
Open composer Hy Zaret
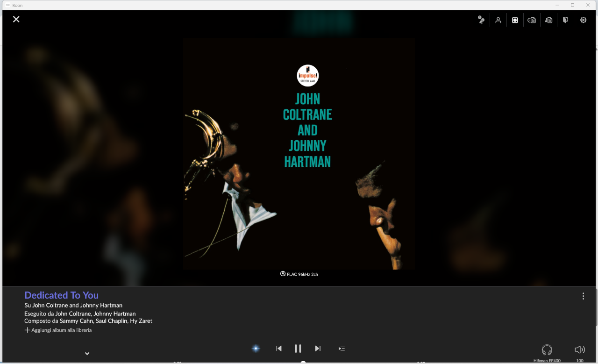point(140,321)
